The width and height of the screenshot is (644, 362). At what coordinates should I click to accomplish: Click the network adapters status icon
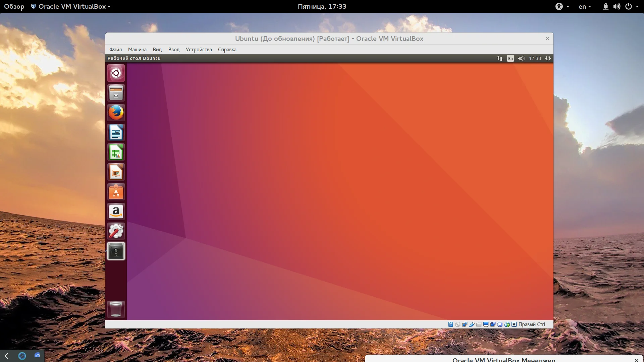point(465,324)
